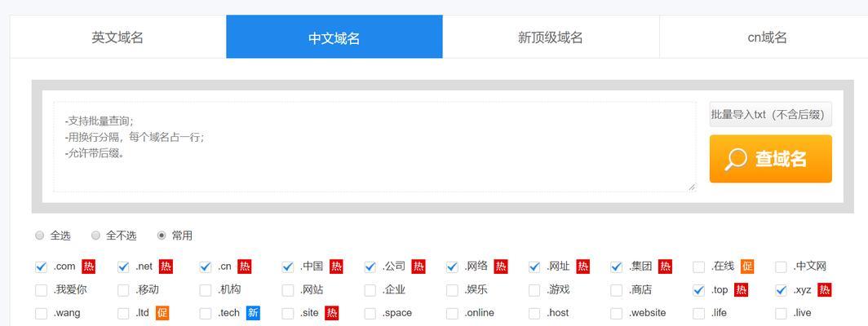868x326 pixels.
Task: Click the 热 badge next to .公司
Action: click(418, 267)
